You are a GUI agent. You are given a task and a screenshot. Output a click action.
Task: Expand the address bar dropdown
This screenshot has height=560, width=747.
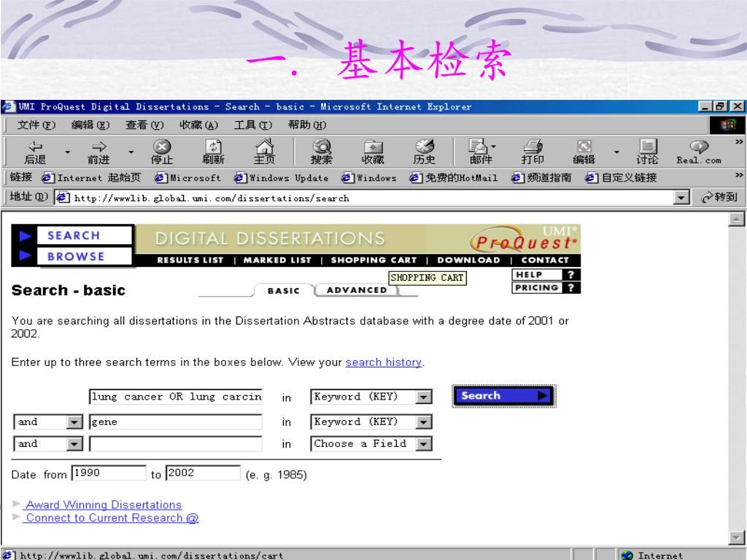coord(682,197)
